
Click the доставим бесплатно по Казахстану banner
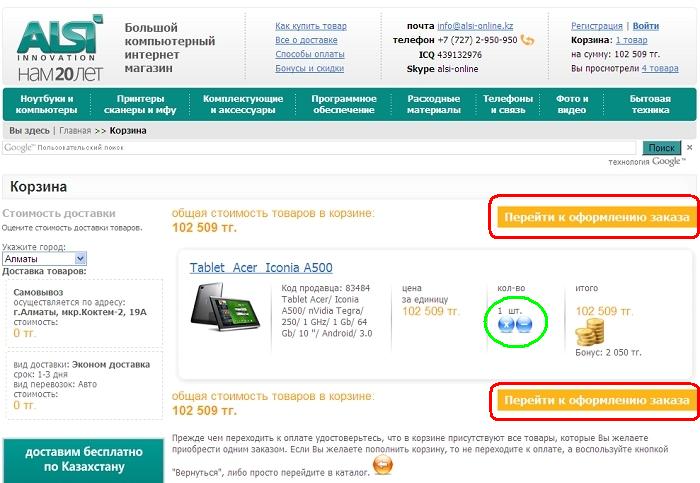(x=83, y=460)
